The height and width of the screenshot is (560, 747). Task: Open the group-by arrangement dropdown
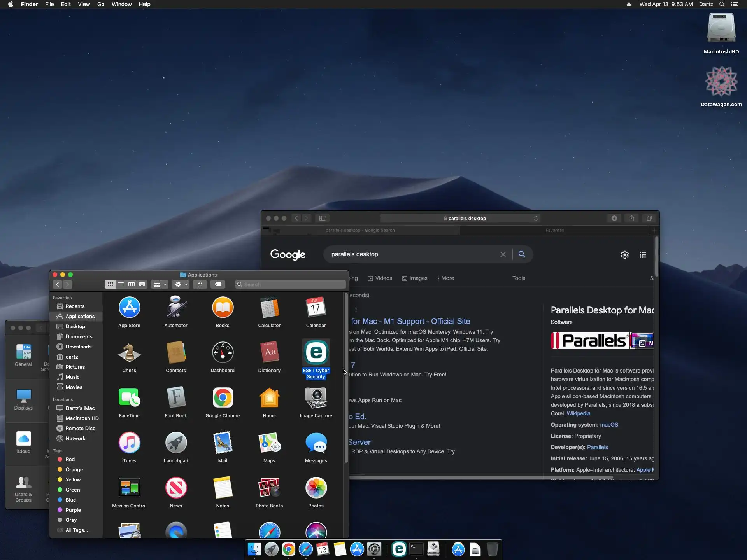pos(160,284)
